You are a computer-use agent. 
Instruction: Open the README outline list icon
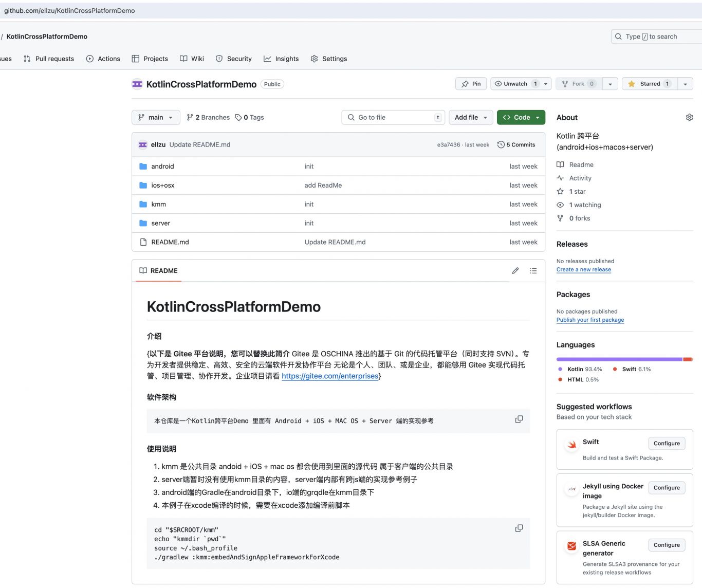(x=533, y=271)
